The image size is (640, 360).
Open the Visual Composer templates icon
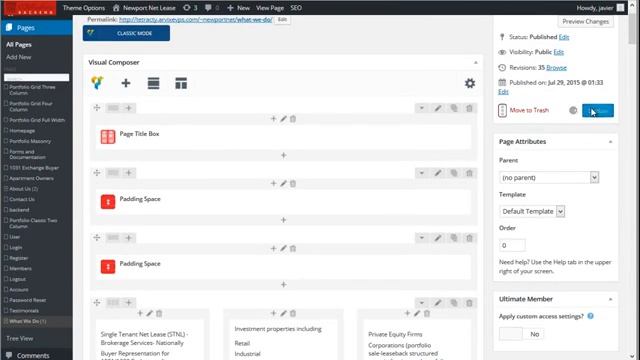pyautogui.click(x=181, y=83)
